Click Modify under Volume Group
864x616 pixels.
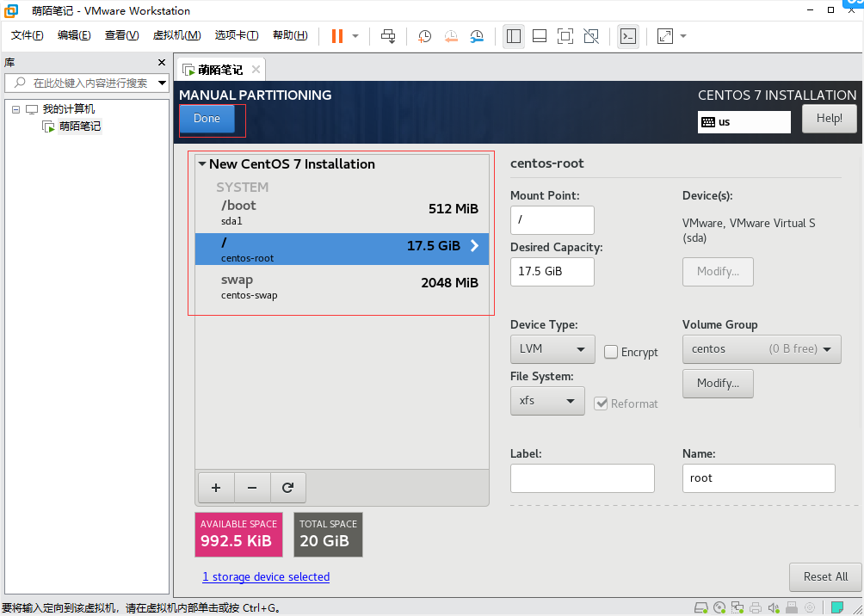tap(718, 384)
